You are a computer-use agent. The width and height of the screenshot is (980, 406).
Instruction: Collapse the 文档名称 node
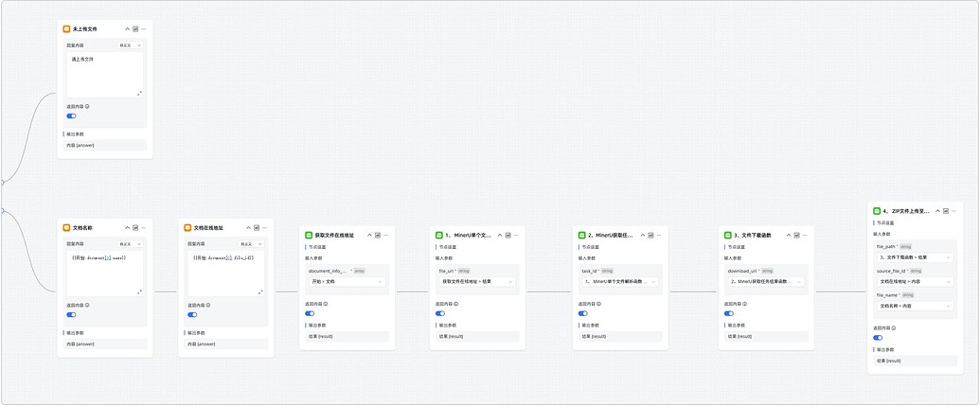click(x=128, y=228)
